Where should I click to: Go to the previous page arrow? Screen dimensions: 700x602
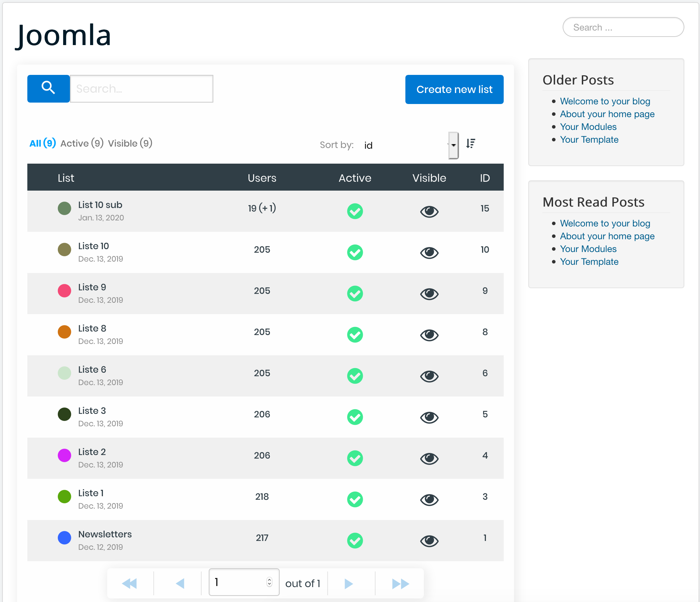pyautogui.click(x=180, y=584)
